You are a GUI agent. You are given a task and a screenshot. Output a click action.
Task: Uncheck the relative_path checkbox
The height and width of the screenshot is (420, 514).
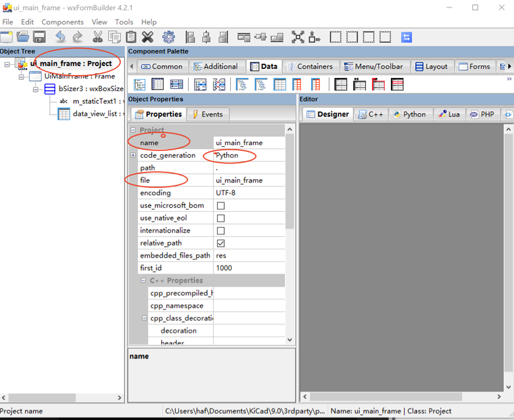click(x=221, y=243)
